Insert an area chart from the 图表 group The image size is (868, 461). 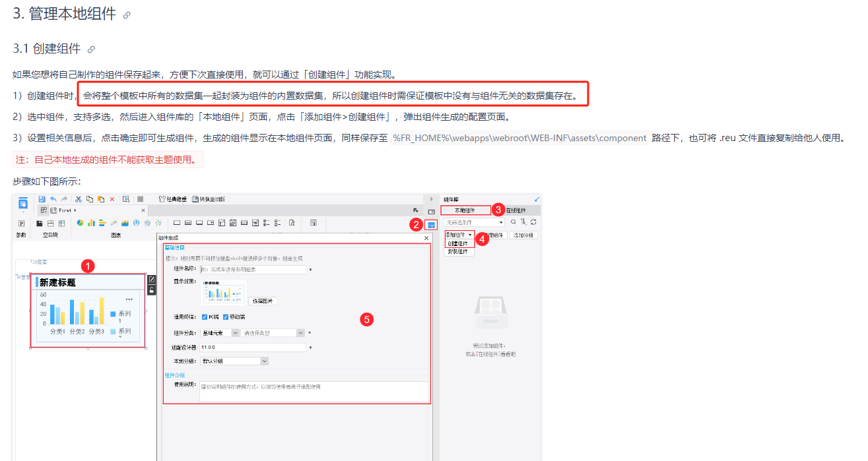coord(125,223)
